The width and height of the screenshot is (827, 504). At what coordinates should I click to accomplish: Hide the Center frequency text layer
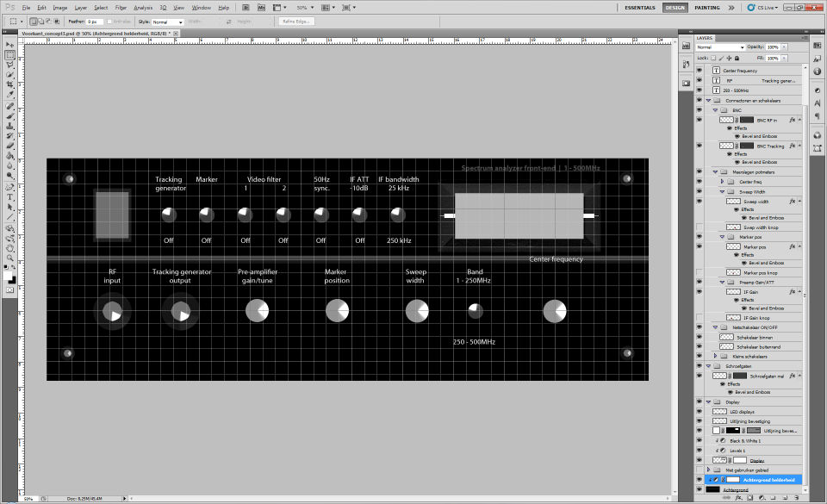pos(699,71)
